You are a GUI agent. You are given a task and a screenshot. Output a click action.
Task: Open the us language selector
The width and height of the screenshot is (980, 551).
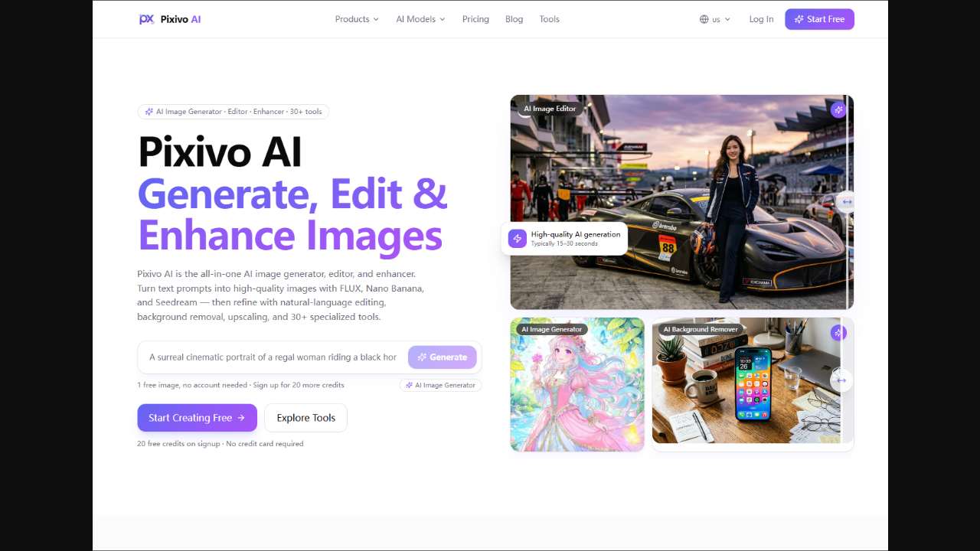coord(715,19)
